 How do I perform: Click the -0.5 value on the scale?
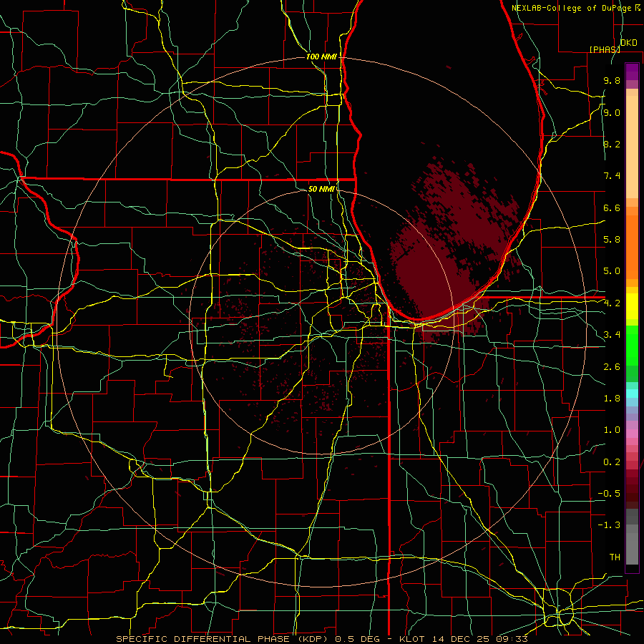(609, 494)
